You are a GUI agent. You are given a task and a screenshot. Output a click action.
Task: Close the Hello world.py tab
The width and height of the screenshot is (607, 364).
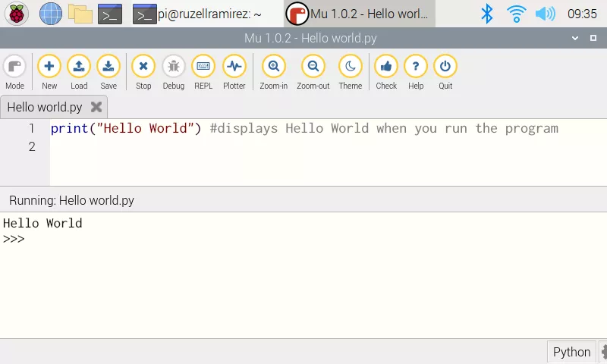pos(96,107)
